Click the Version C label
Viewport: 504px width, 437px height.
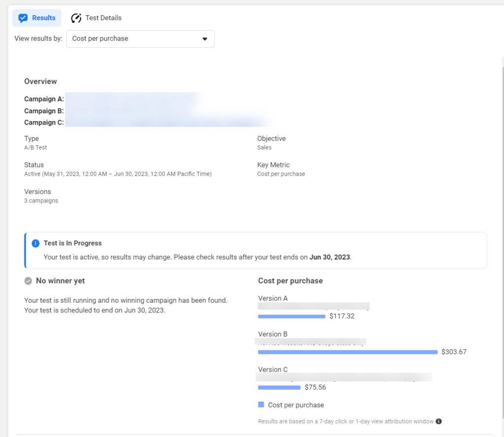(273, 370)
